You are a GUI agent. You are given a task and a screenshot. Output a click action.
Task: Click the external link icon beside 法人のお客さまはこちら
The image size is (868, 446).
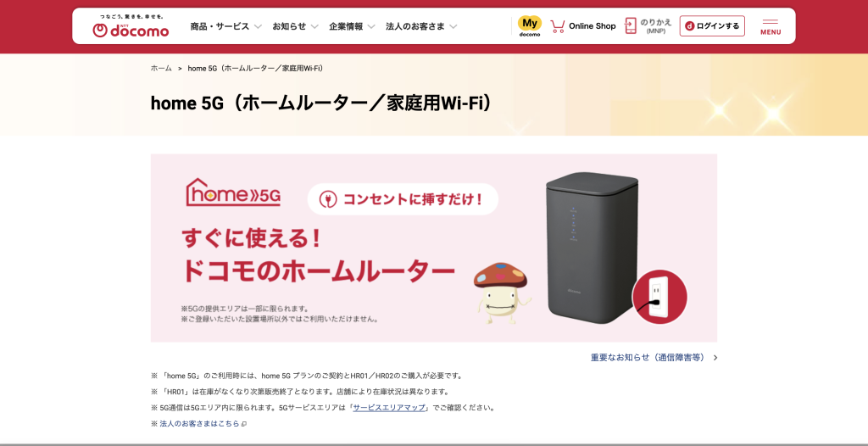244,424
